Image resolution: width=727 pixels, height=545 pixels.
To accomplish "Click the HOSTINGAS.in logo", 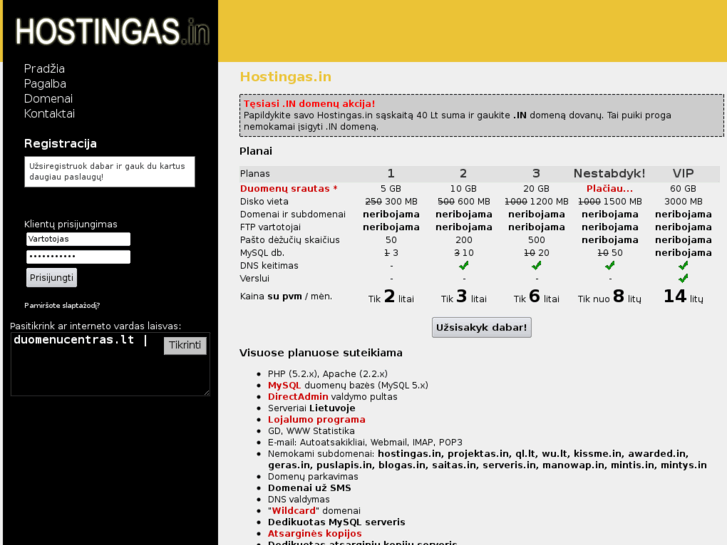I will pyautogui.click(x=113, y=32).
